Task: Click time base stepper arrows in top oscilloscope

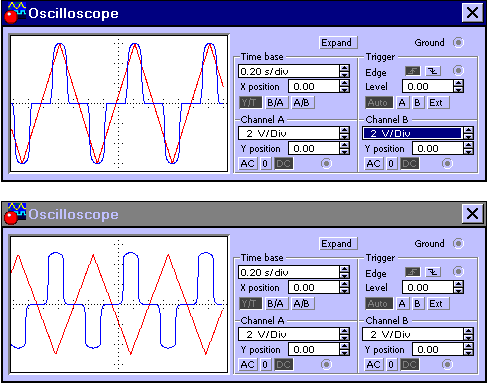Action: (x=345, y=71)
